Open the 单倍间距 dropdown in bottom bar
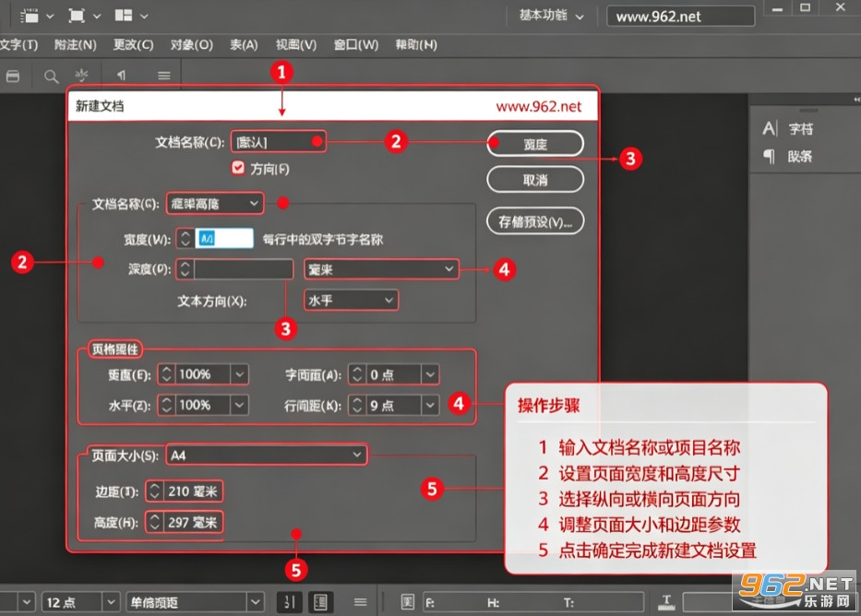This screenshot has width=861, height=616. [x=195, y=602]
